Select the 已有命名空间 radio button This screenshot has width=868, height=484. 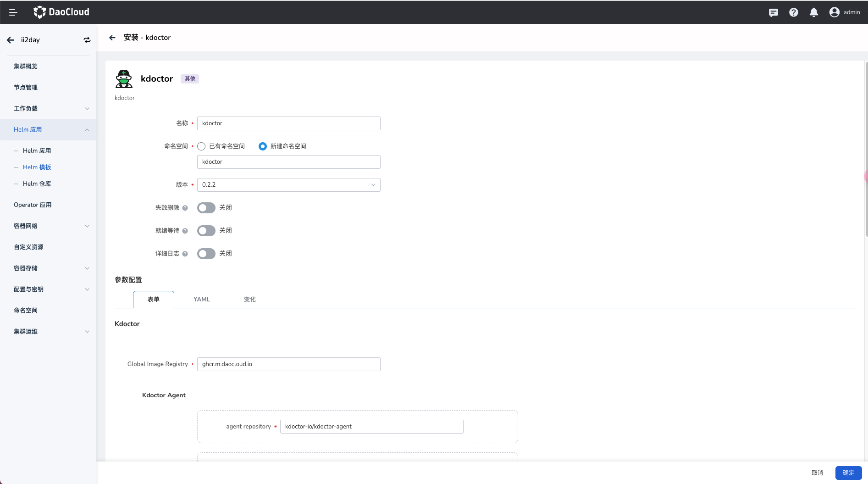201,146
